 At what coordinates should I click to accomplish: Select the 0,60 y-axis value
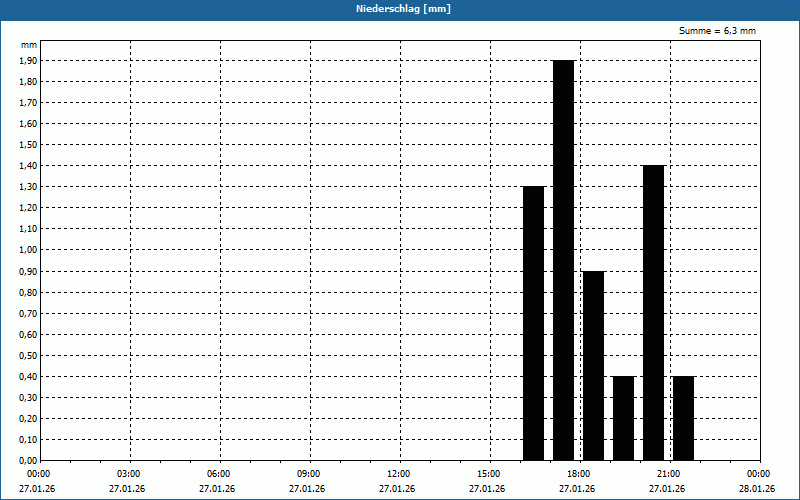click(28, 335)
